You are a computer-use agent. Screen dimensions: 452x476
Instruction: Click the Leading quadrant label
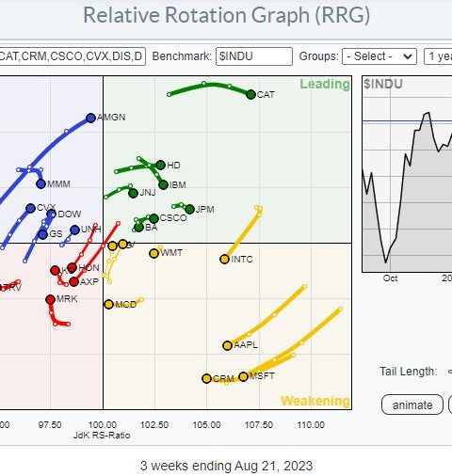click(x=325, y=84)
